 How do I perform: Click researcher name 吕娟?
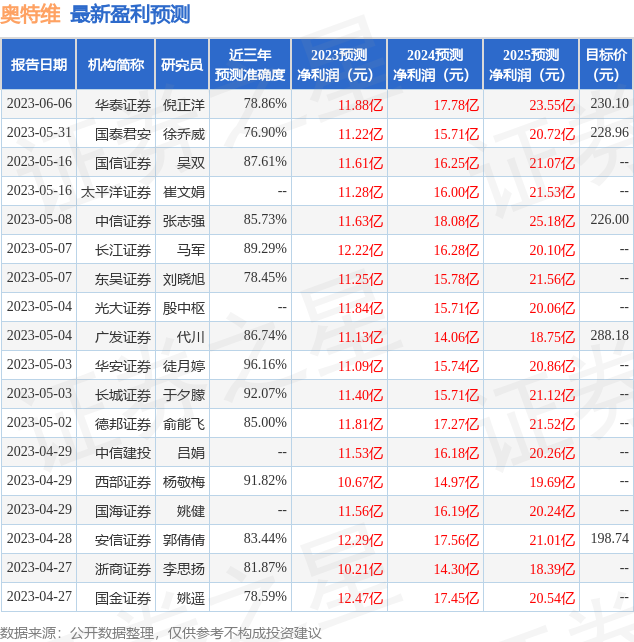pyautogui.click(x=191, y=454)
